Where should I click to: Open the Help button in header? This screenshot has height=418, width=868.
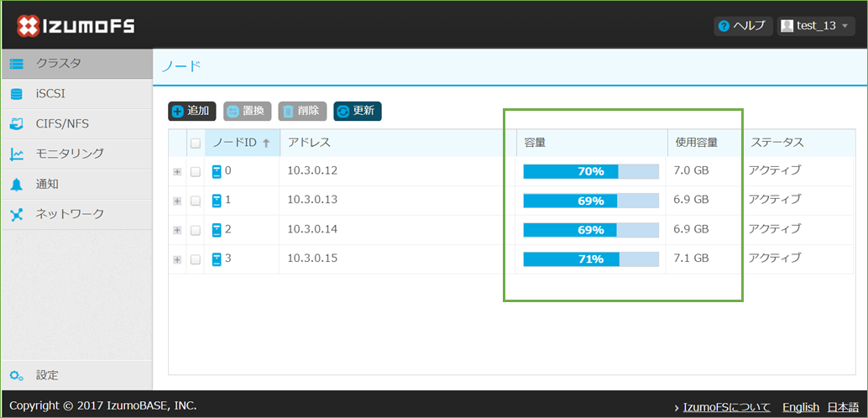pos(743,25)
